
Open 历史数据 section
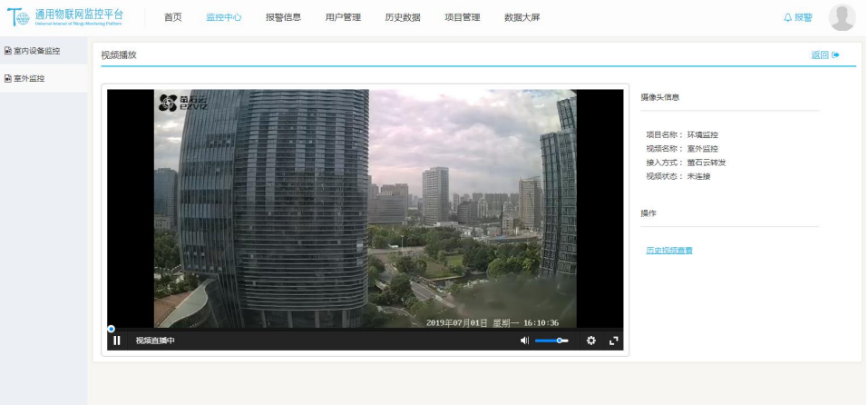[x=402, y=17]
